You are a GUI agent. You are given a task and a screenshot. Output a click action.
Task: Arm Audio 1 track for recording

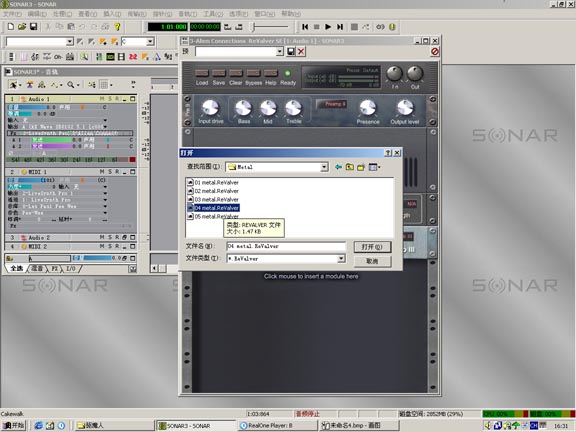click(117, 99)
